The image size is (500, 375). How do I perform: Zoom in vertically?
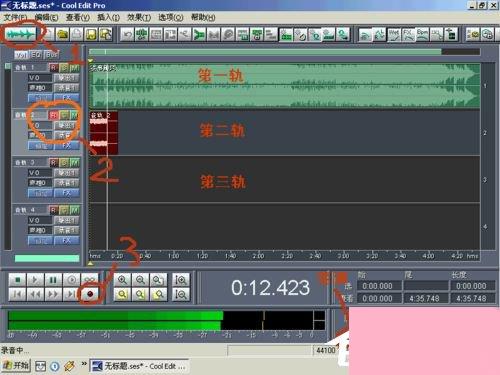181,280
